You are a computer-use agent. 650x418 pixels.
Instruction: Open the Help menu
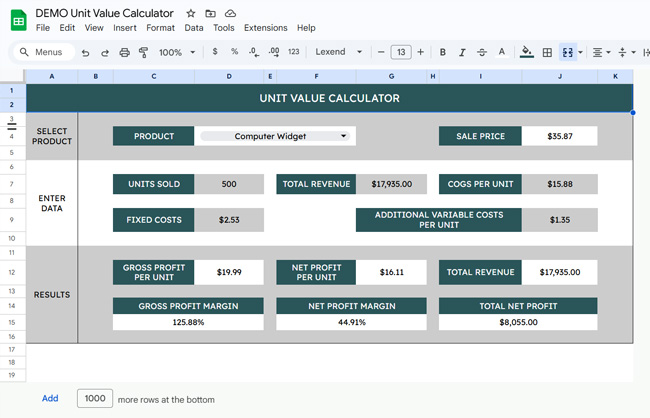pos(306,28)
